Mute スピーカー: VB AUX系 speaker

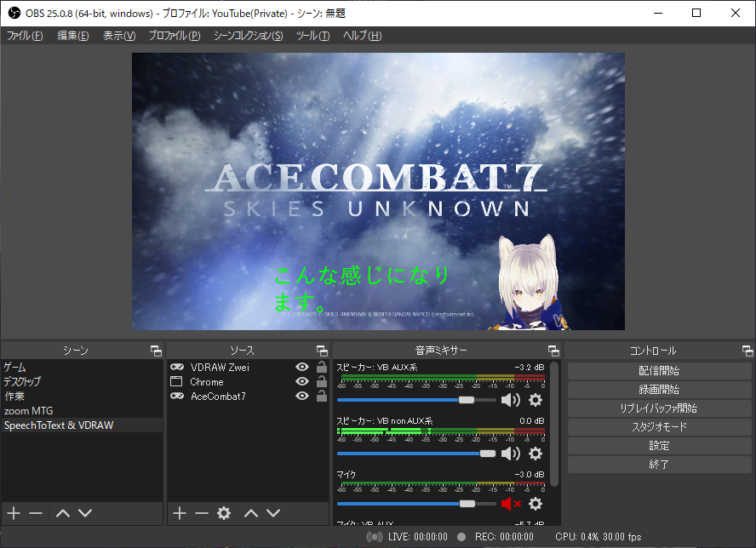pos(511,400)
